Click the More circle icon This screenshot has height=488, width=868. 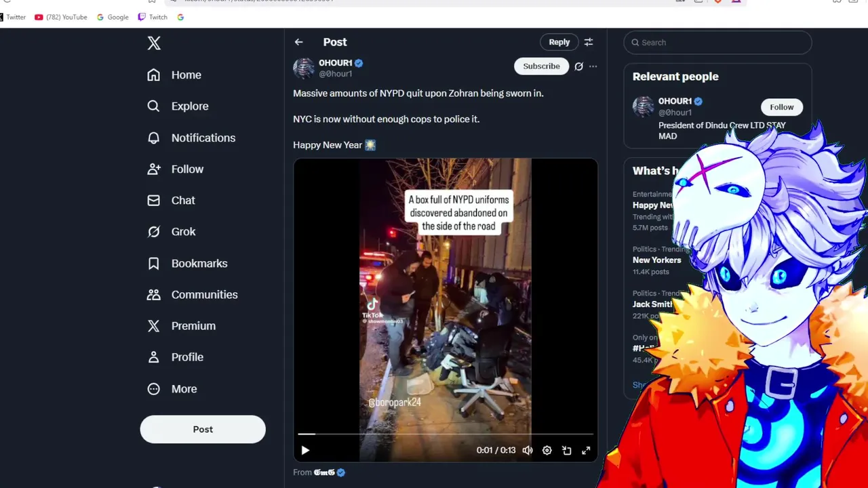154,388
